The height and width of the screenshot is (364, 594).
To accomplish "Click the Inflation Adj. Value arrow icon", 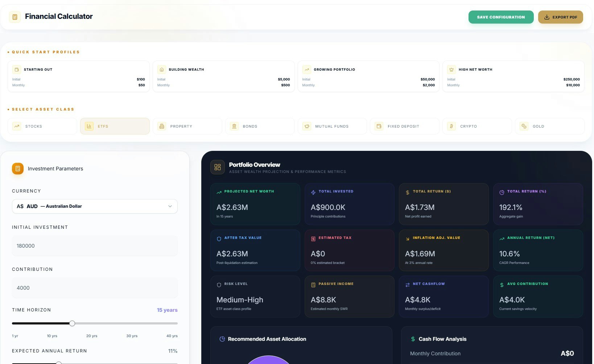I will pos(408,239).
